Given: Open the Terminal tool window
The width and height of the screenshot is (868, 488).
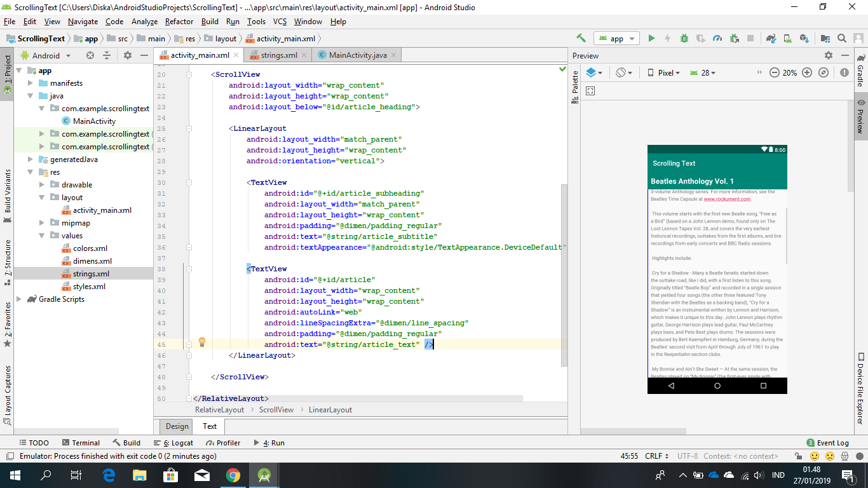Looking at the screenshot, I should point(82,442).
